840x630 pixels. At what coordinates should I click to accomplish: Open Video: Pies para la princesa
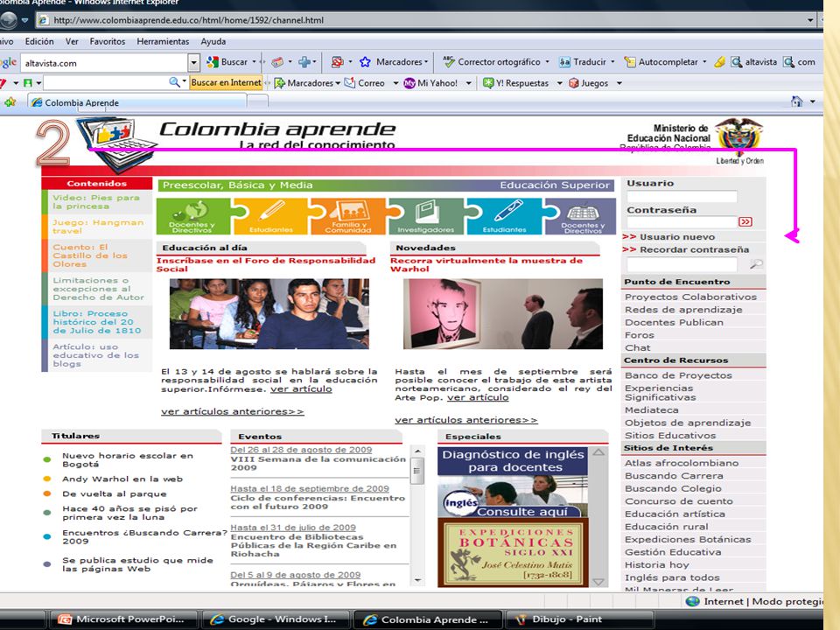pyautogui.click(x=96, y=202)
